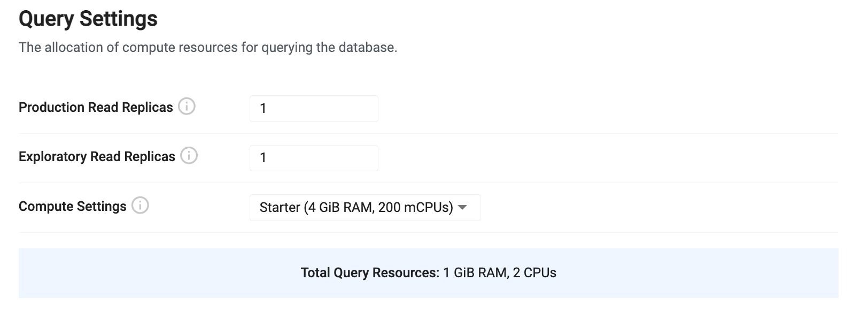Screen dimensions: 868x319
Task: Click info icon beside Production Read Replicas
Action: click(187, 107)
